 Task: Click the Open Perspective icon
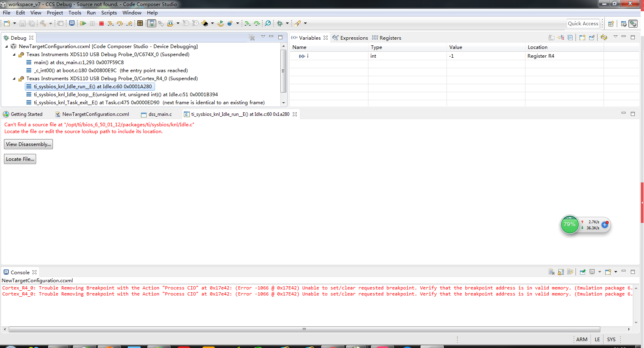pyautogui.click(x=611, y=24)
